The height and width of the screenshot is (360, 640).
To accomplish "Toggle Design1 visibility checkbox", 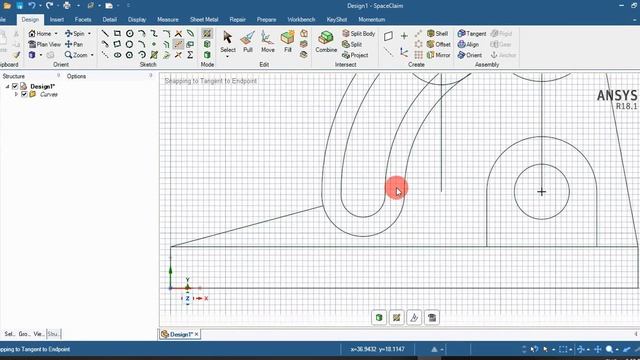I will (x=15, y=86).
